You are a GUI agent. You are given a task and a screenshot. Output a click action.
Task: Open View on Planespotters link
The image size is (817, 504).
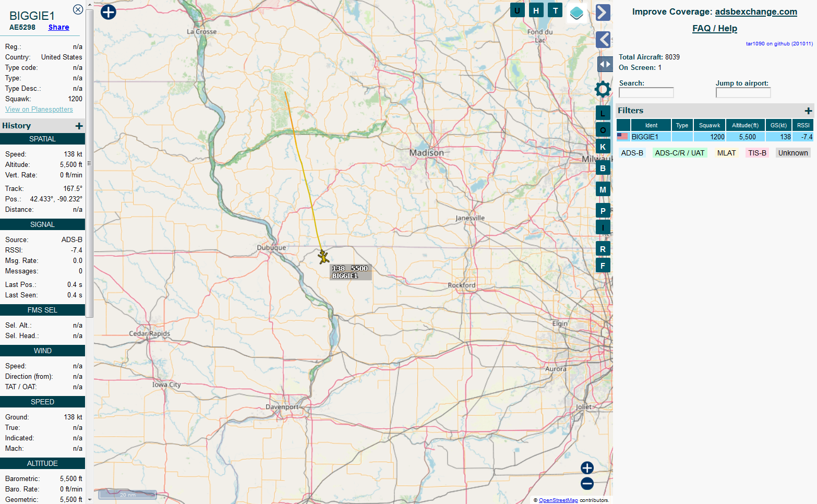tap(39, 109)
